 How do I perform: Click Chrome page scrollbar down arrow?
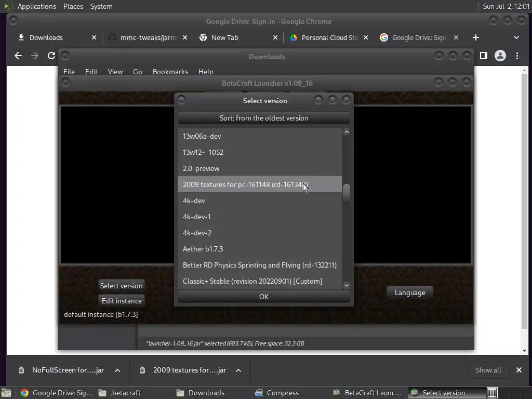(x=525, y=351)
